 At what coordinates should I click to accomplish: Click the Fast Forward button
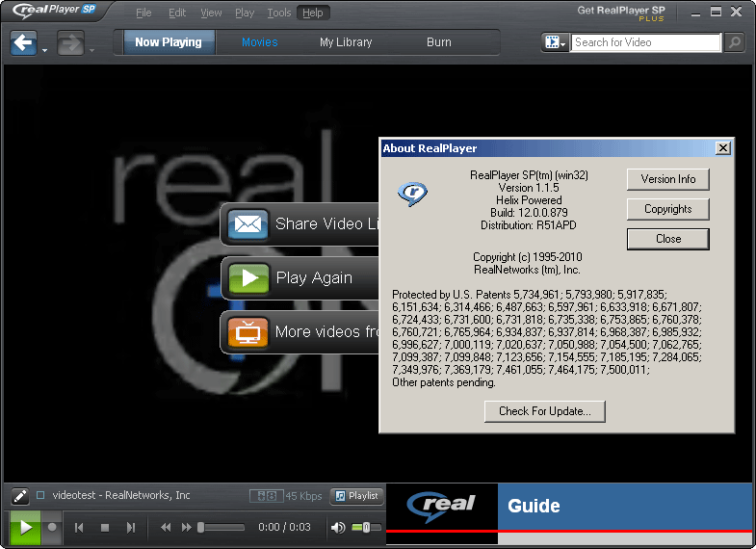click(x=186, y=528)
